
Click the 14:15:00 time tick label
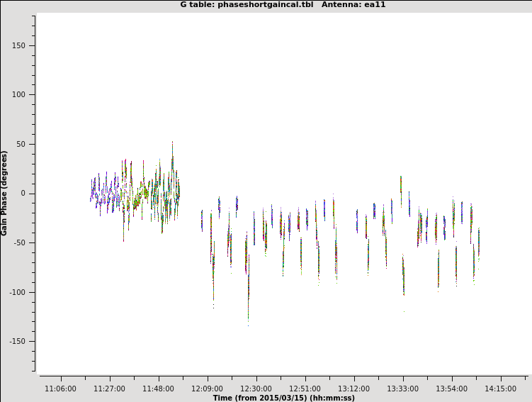[500, 389]
